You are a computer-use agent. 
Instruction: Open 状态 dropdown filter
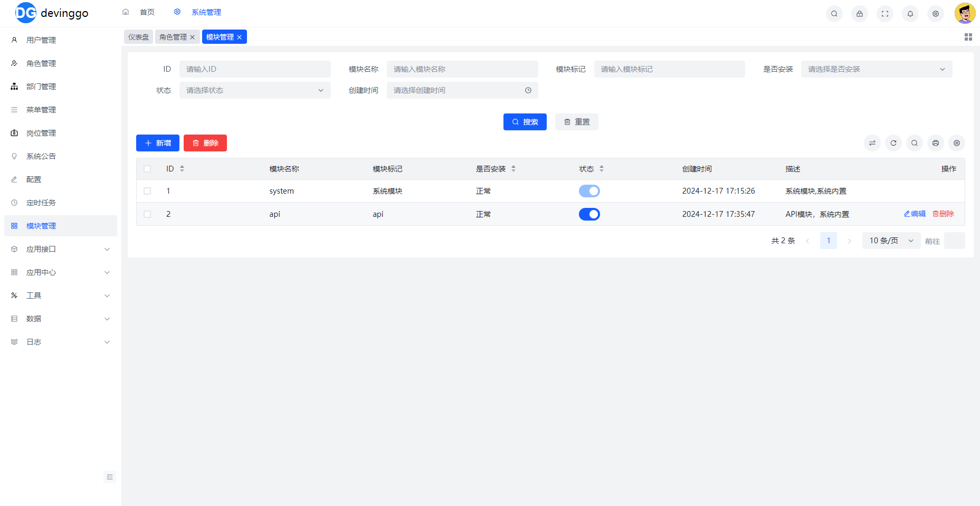point(255,90)
